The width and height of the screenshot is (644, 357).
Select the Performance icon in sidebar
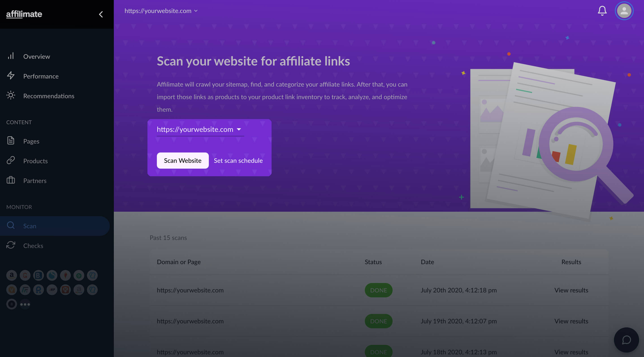tap(11, 76)
